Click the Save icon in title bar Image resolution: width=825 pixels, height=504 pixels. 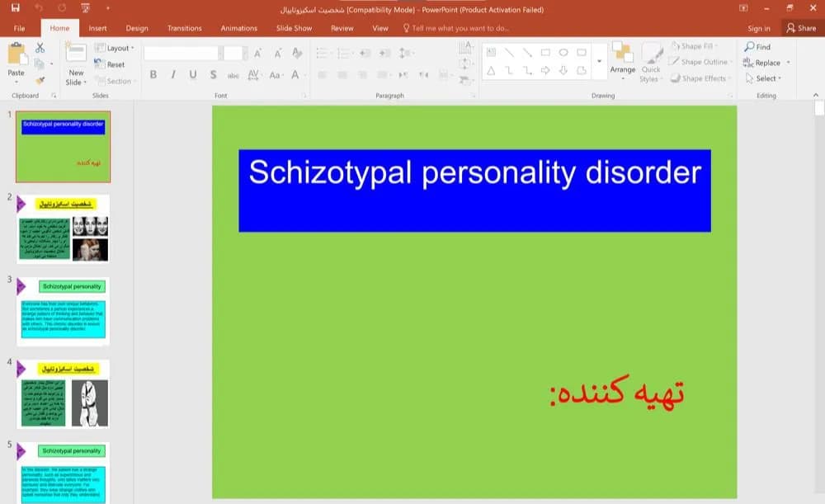[x=15, y=8]
